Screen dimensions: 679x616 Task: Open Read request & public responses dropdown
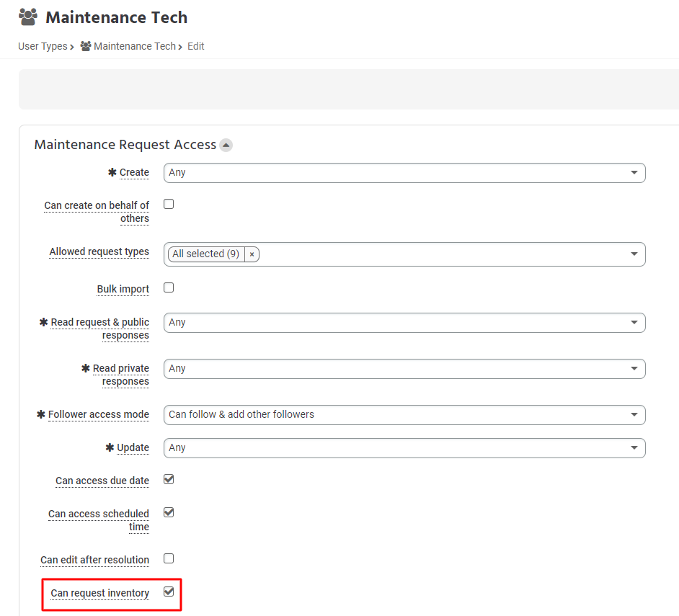[x=404, y=323]
